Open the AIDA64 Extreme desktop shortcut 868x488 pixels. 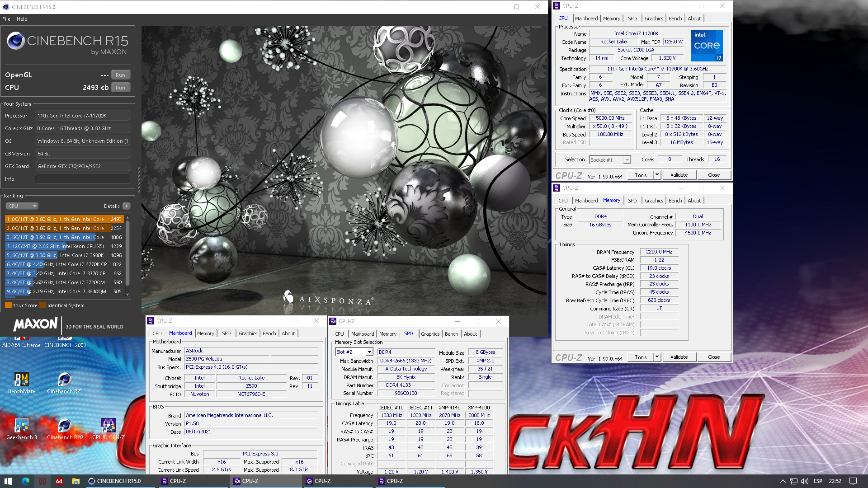coord(21,342)
